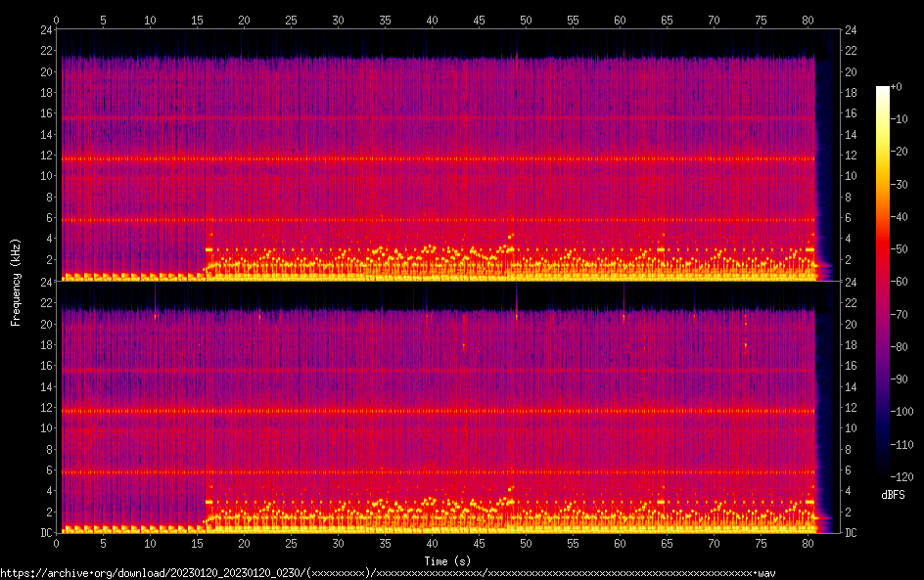Click the DC label at bottom right

pyautogui.click(x=852, y=533)
